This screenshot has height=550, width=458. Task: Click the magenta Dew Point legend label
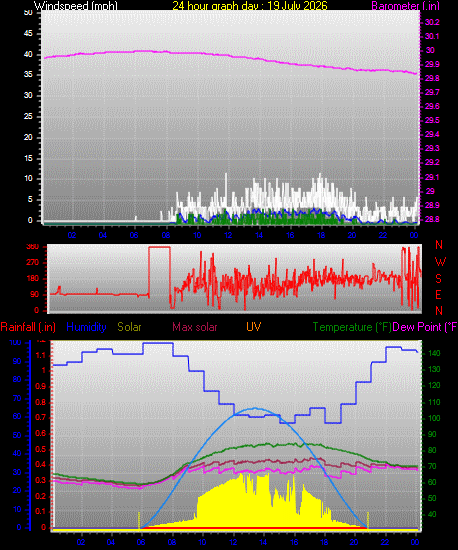click(425, 327)
